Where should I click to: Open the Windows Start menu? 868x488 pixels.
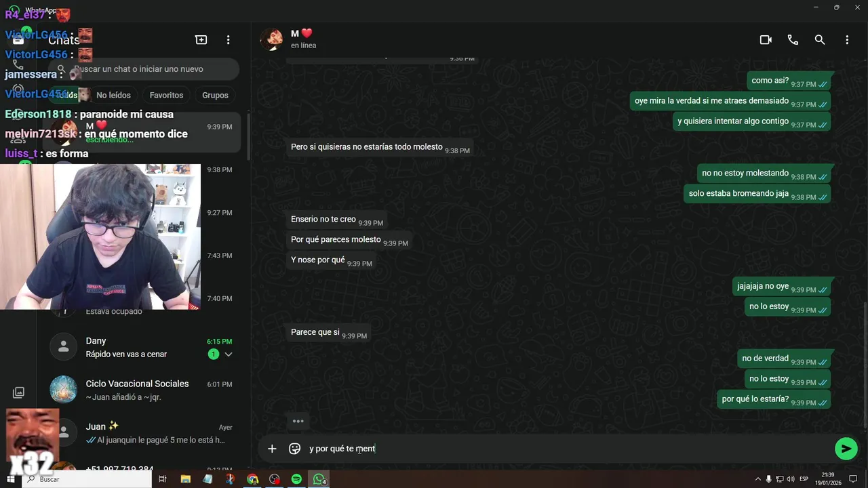pyautogui.click(x=10, y=479)
